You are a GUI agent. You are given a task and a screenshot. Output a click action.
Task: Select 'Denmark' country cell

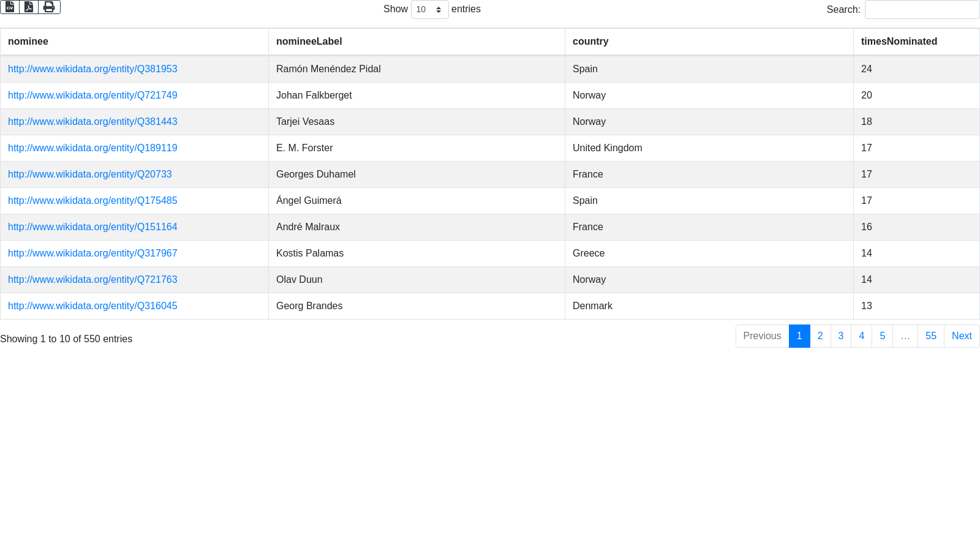pos(709,306)
